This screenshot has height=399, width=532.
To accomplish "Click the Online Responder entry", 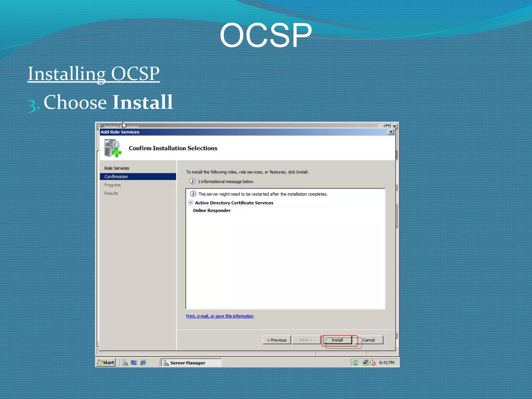I will point(212,211).
